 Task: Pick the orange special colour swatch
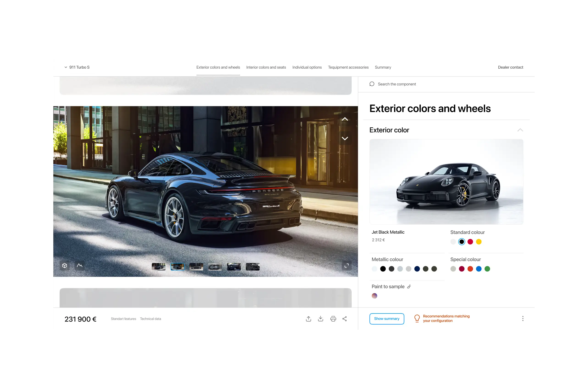coord(470,269)
